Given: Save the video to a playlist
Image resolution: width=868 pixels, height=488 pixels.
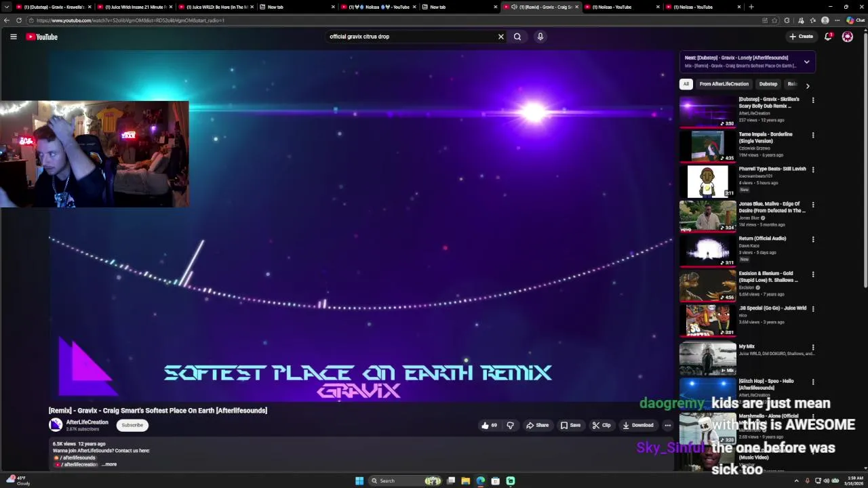Looking at the screenshot, I should pyautogui.click(x=570, y=426).
